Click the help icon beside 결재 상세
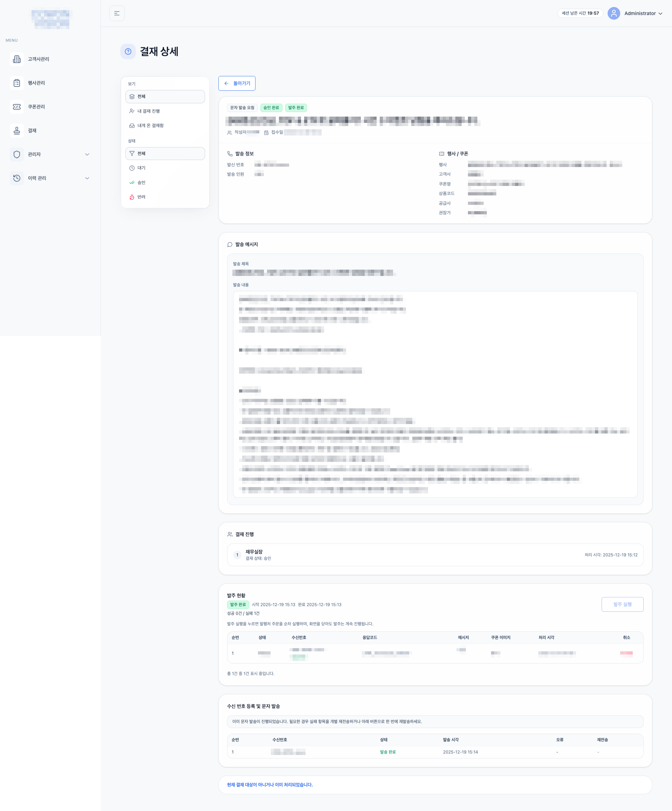The image size is (672, 811). 128,51
